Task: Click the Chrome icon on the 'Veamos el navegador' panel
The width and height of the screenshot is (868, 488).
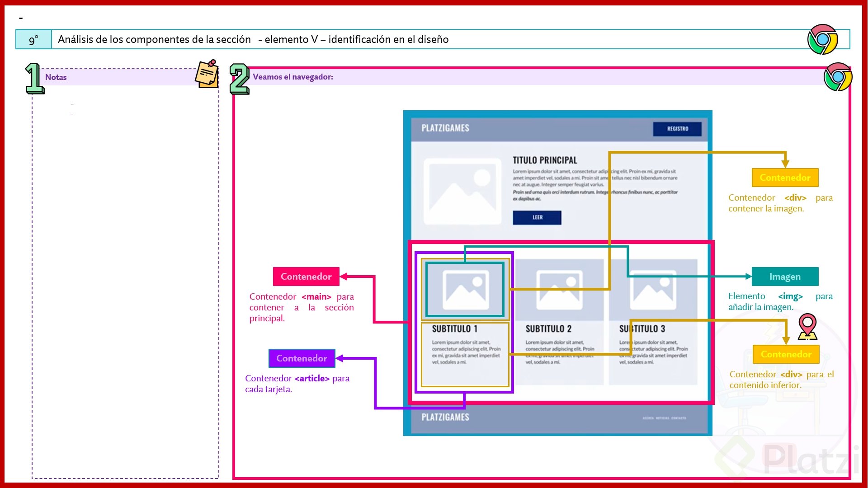Action: click(x=838, y=77)
